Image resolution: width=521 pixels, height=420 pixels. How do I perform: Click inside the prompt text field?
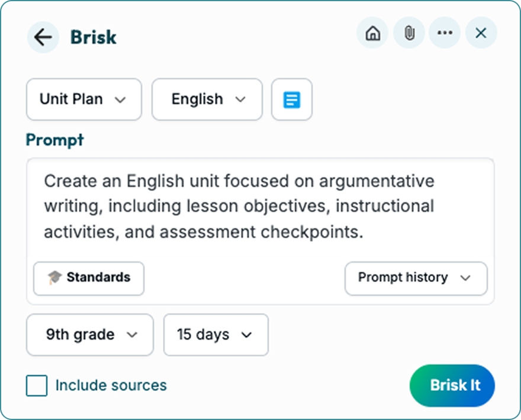point(259,206)
